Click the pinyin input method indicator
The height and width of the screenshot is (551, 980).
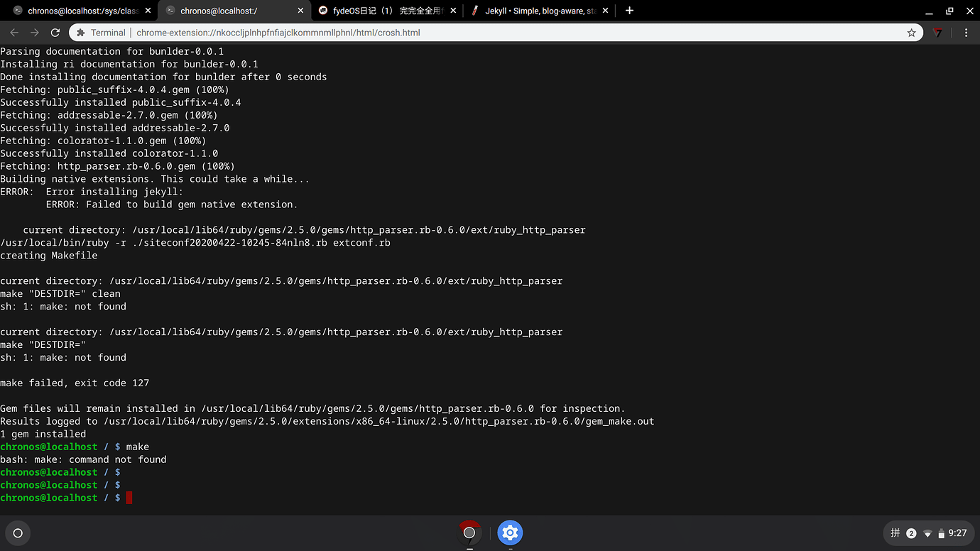click(895, 533)
